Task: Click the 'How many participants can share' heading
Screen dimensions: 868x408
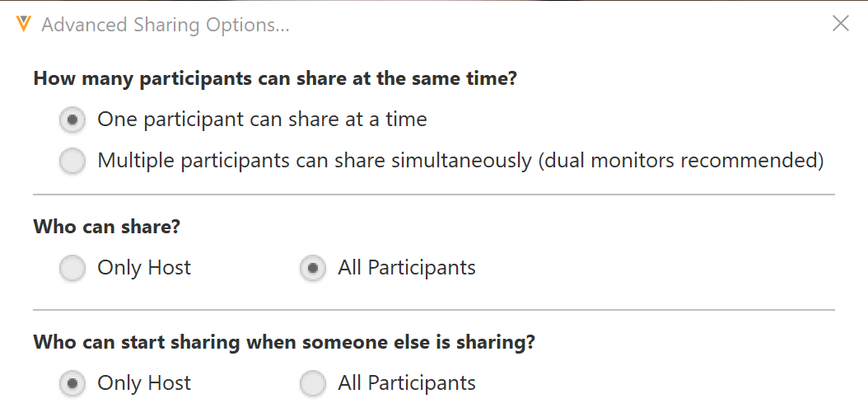Action: [275, 79]
